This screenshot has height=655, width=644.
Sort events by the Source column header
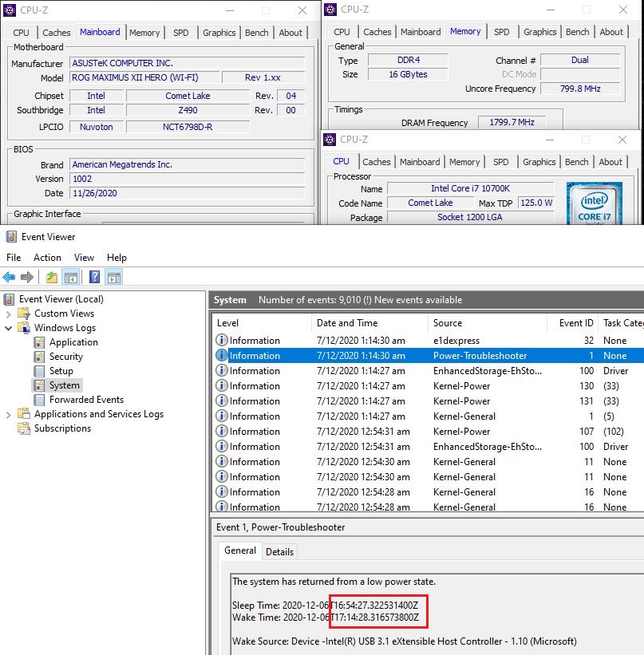(x=488, y=323)
